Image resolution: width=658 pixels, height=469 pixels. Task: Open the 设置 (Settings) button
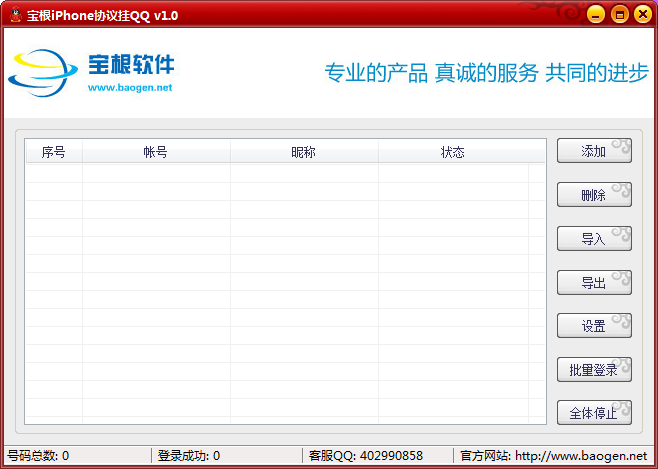(x=594, y=326)
